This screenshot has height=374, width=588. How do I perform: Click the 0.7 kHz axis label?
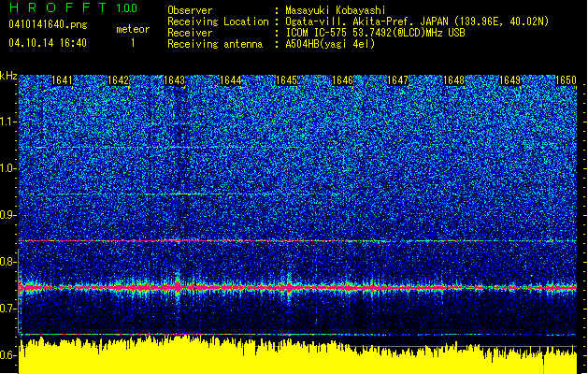8,309
